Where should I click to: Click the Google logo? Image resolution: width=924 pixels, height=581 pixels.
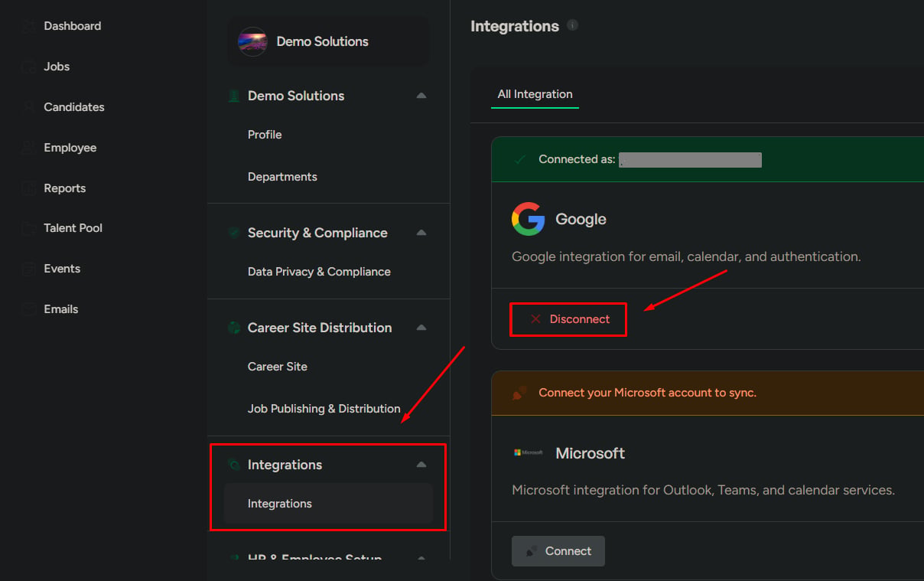(528, 219)
